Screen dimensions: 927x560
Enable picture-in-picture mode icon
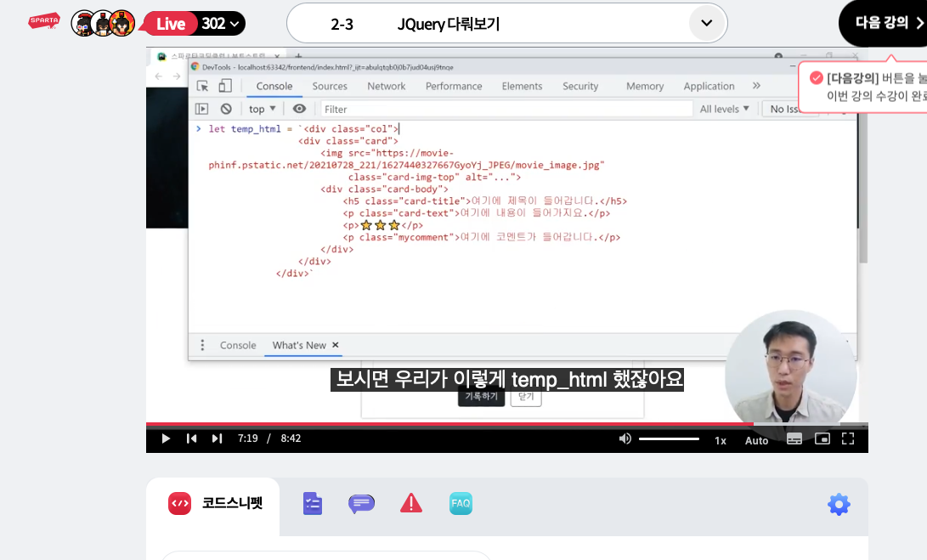click(x=822, y=438)
